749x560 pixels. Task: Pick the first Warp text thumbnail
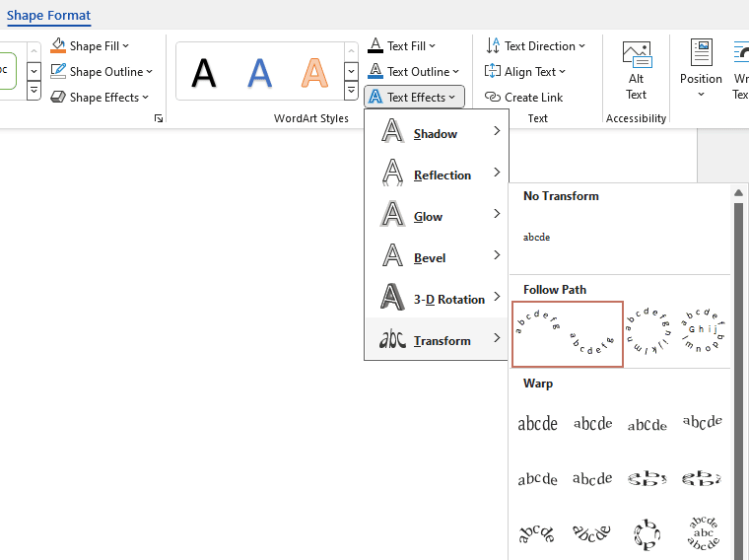pyautogui.click(x=537, y=423)
